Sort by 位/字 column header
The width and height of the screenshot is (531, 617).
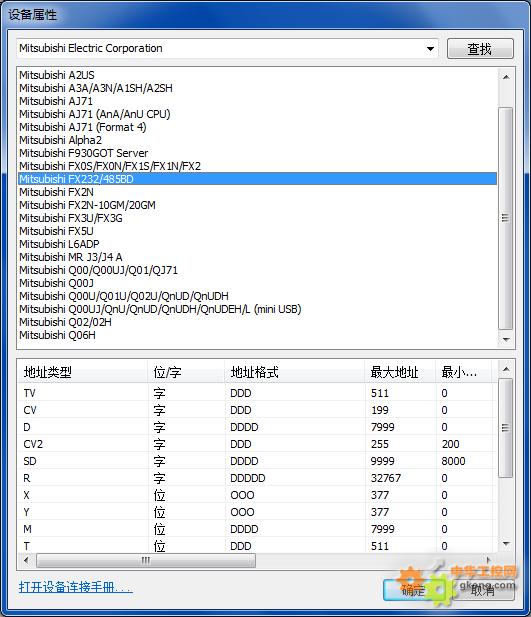click(x=186, y=372)
